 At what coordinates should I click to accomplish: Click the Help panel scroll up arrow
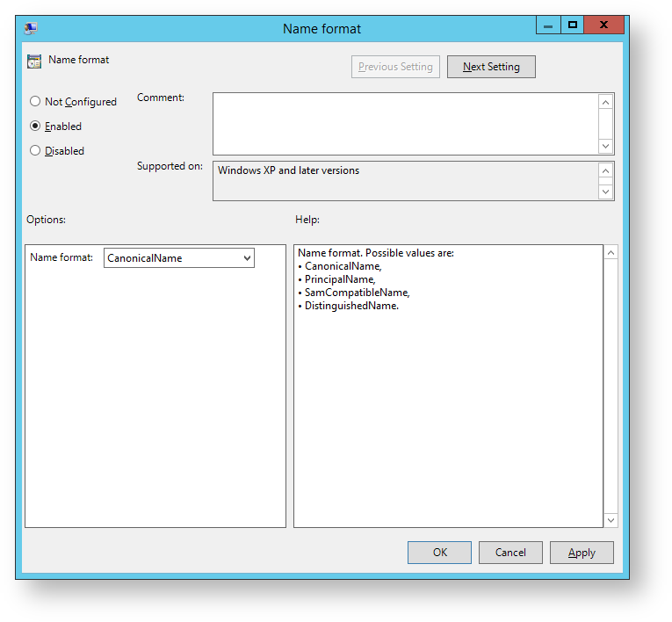[x=611, y=253]
